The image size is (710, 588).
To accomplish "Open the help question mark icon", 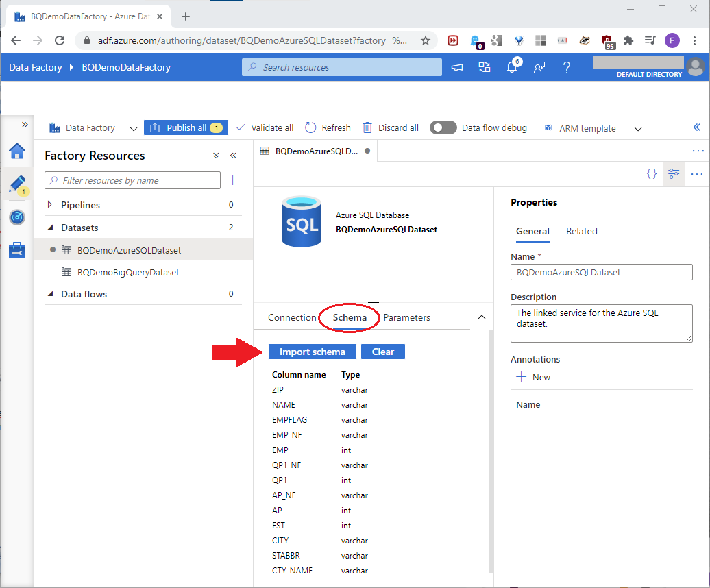I will [567, 67].
